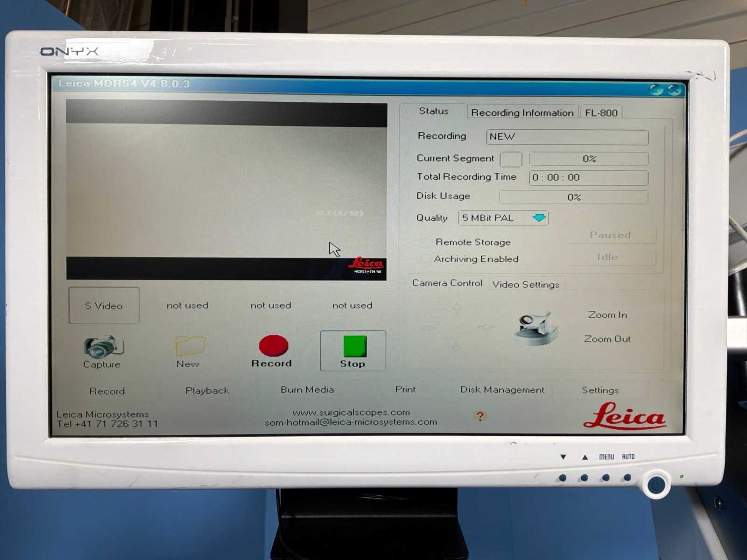Screen dimensions: 747x560
Task: Click the New folder icon
Action: (x=190, y=346)
